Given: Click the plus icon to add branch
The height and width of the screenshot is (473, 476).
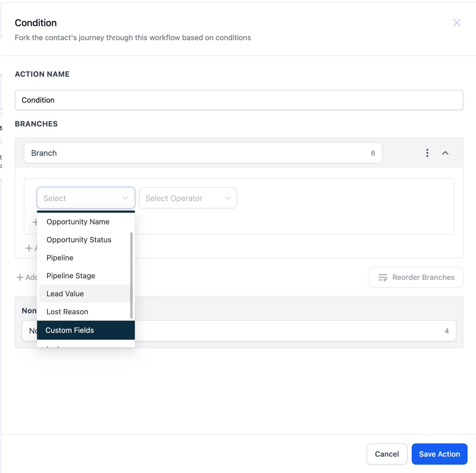Looking at the screenshot, I should (20, 277).
